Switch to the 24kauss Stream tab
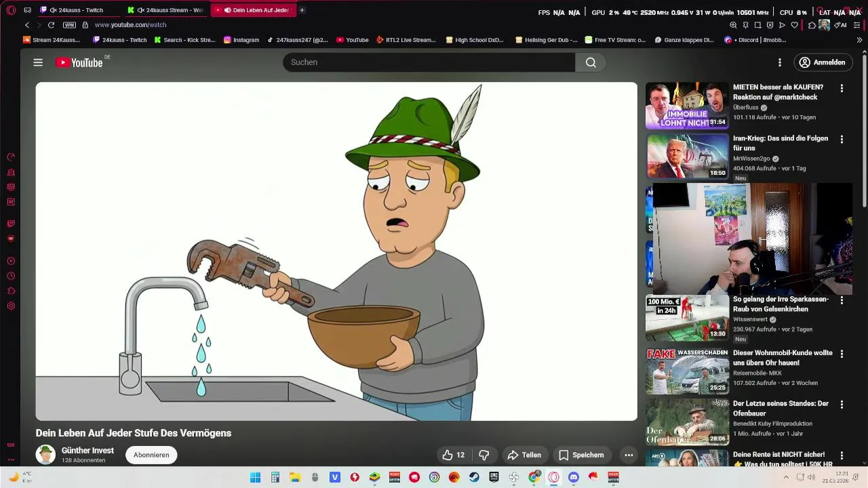868x488 pixels. (167, 10)
